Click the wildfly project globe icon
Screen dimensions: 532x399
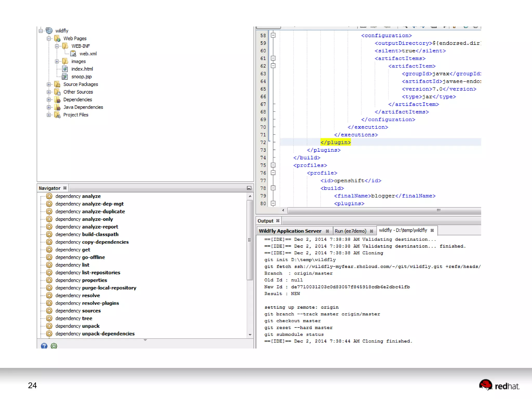coord(49,31)
